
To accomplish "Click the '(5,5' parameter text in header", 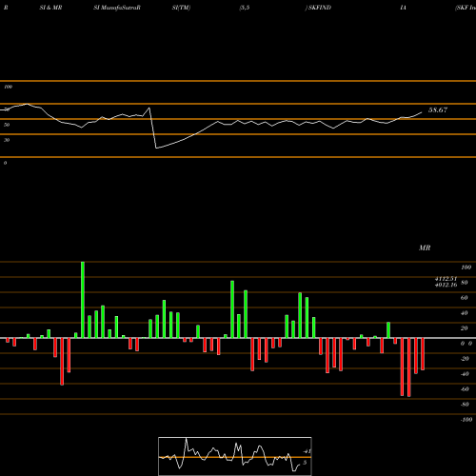I will [x=245, y=8].
